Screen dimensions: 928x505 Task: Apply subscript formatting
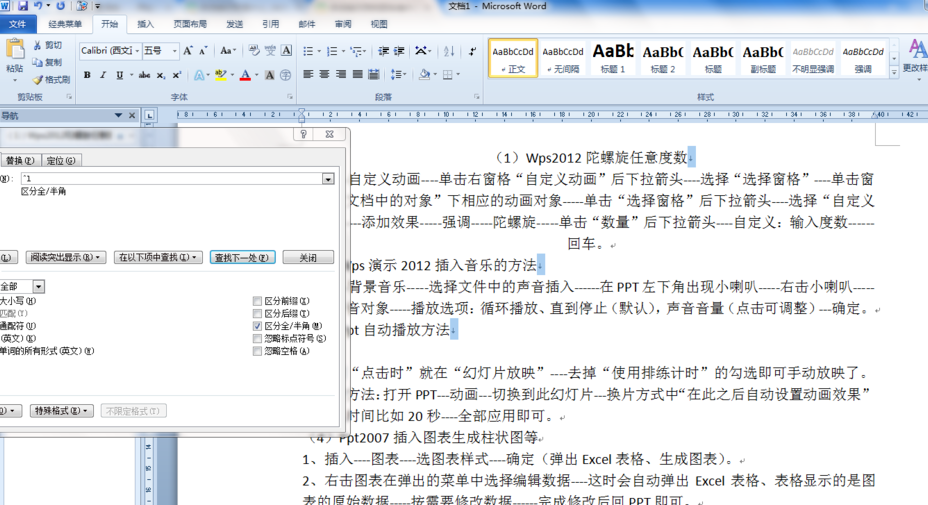click(x=160, y=75)
